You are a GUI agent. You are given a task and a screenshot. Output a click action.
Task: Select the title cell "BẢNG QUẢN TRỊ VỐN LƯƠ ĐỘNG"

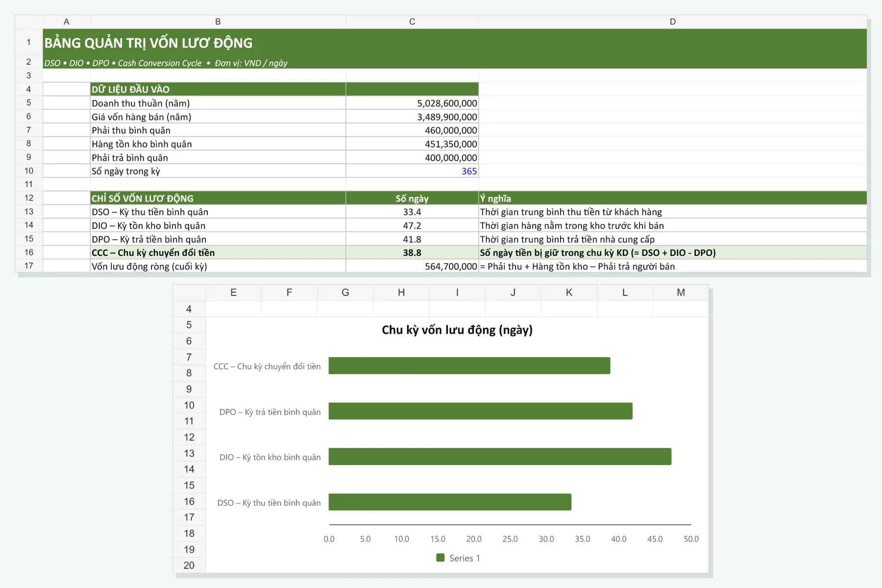[455, 43]
